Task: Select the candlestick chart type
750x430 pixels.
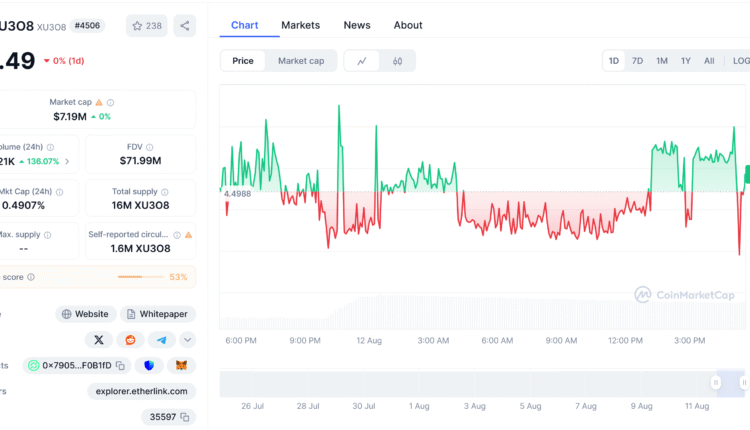Action: tap(397, 61)
